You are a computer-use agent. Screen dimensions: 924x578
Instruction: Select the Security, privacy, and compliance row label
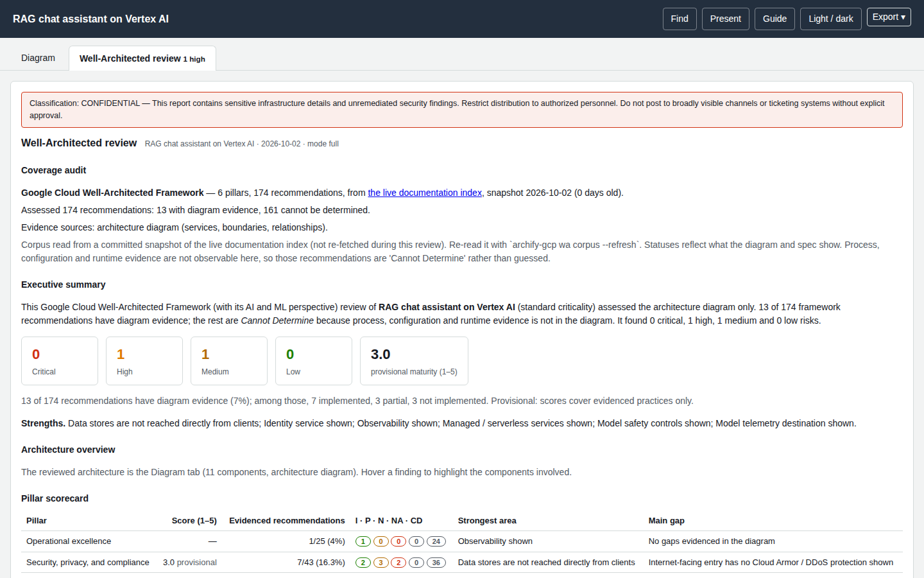[x=88, y=563]
